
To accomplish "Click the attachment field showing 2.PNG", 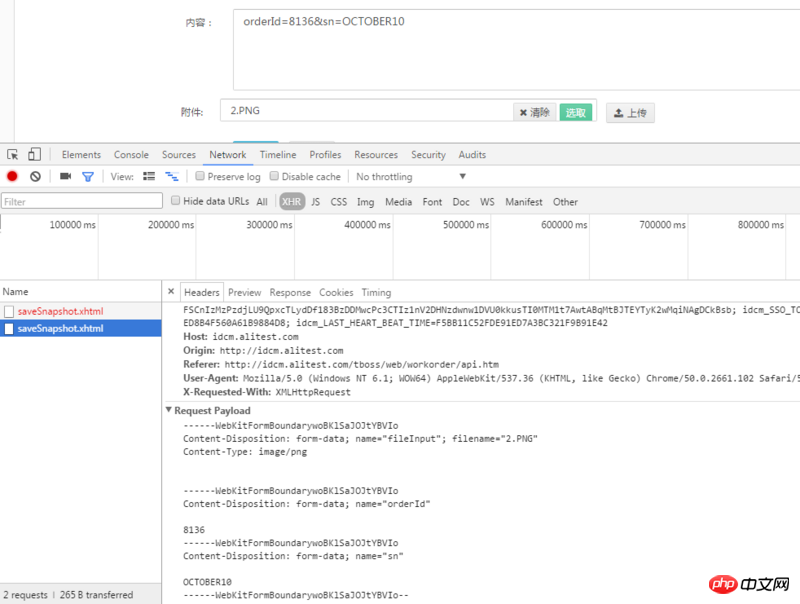I will [x=367, y=111].
